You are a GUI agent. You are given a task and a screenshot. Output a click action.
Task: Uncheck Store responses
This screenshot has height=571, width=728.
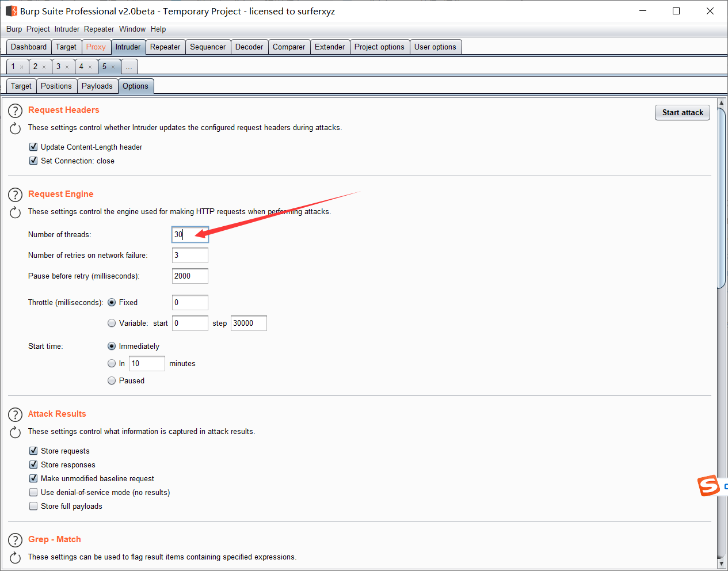[x=33, y=465]
